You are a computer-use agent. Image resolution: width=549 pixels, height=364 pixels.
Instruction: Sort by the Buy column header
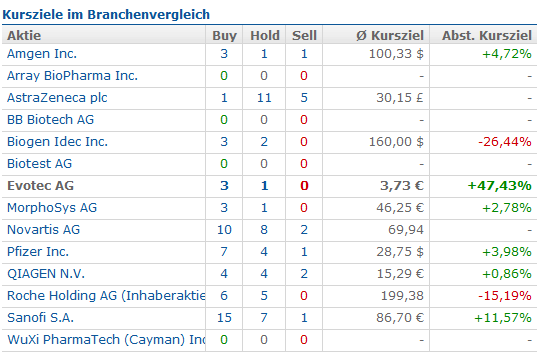pyautogui.click(x=224, y=36)
